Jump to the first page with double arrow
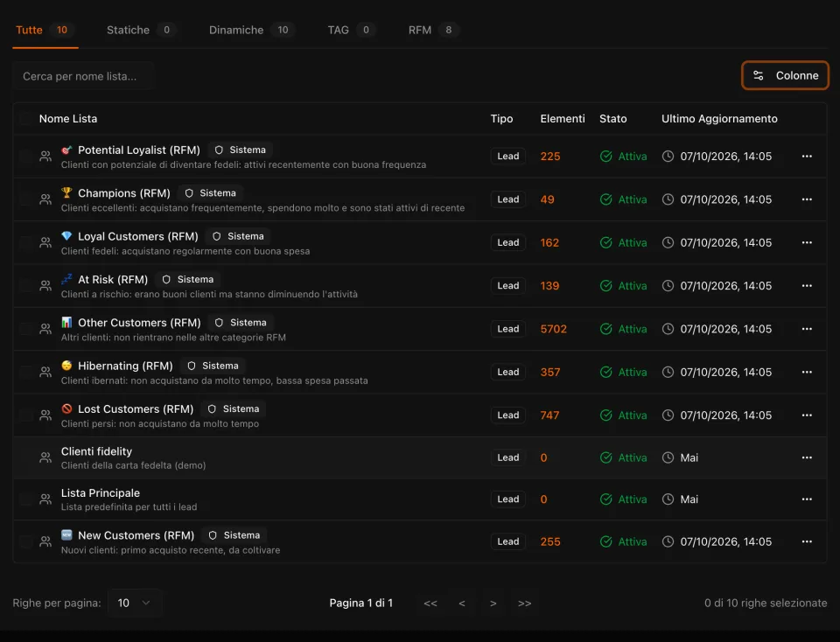Viewport: 840px width, 642px height. tap(430, 604)
